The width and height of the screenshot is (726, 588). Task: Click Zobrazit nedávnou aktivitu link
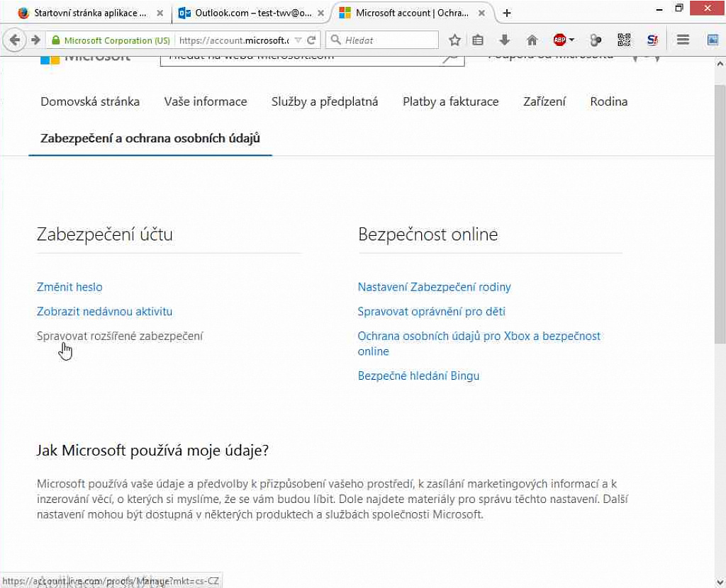[x=104, y=311]
